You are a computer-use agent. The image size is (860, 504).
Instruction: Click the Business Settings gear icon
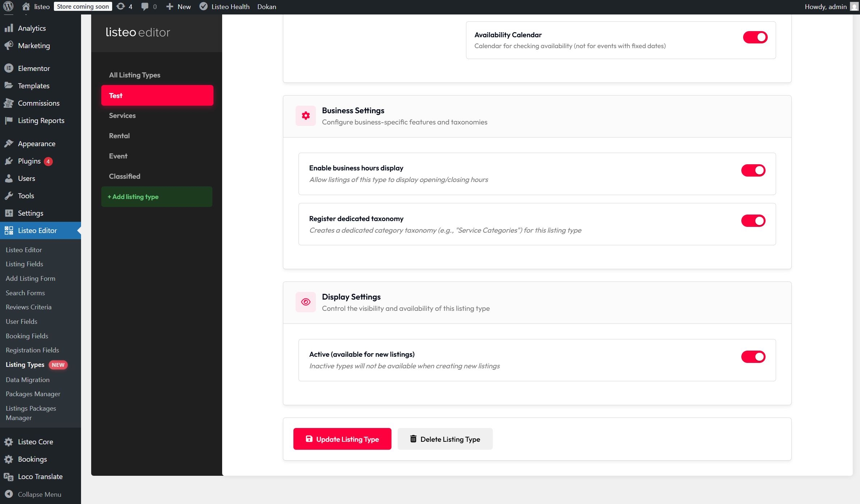[306, 116]
